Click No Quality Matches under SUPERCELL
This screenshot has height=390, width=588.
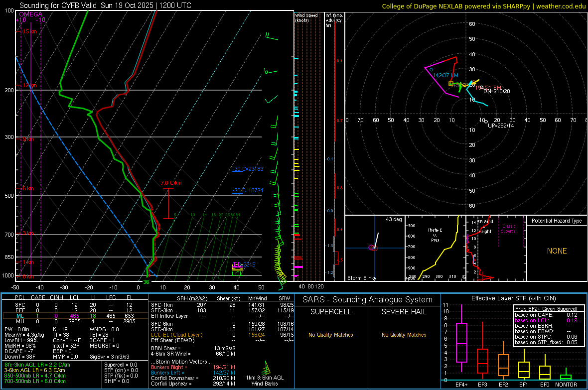331,335
